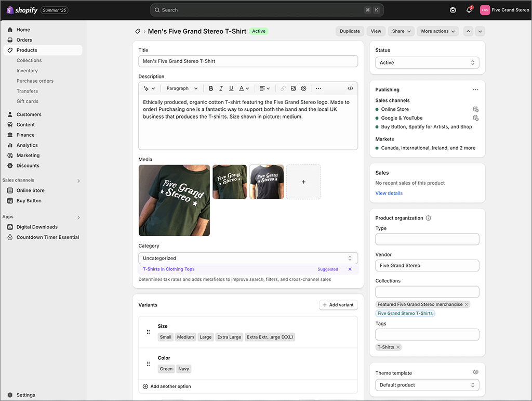Go to previous product arrow
532x401 pixels.
(x=468, y=31)
